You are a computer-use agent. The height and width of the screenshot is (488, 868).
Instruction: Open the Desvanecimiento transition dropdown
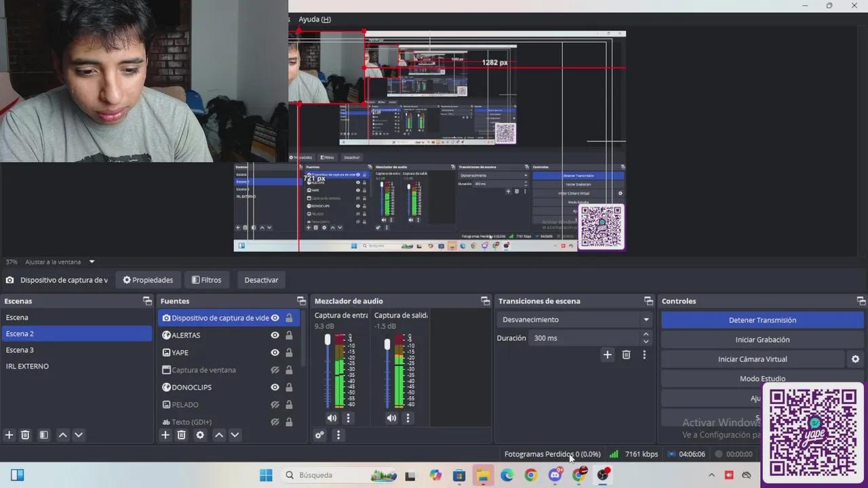coord(575,320)
